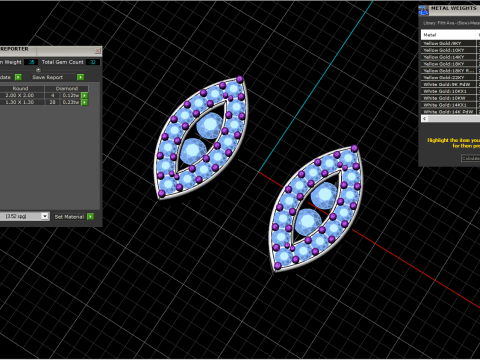Image resolution: width=480 pixels, height=360 pixels.
Task: Select the 'White Gold:9K PdW' metal row
Action: (x=449, y=84)
